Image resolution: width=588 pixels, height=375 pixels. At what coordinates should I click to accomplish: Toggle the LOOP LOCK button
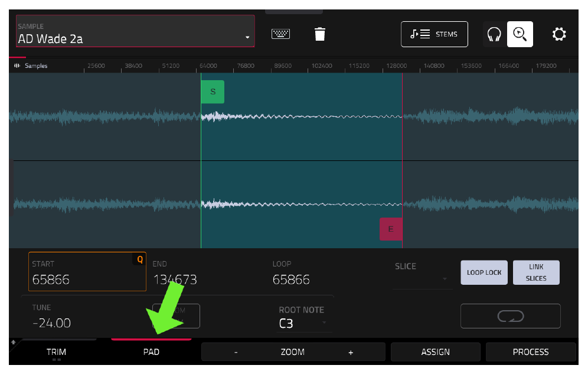click(x=484, y=272)
